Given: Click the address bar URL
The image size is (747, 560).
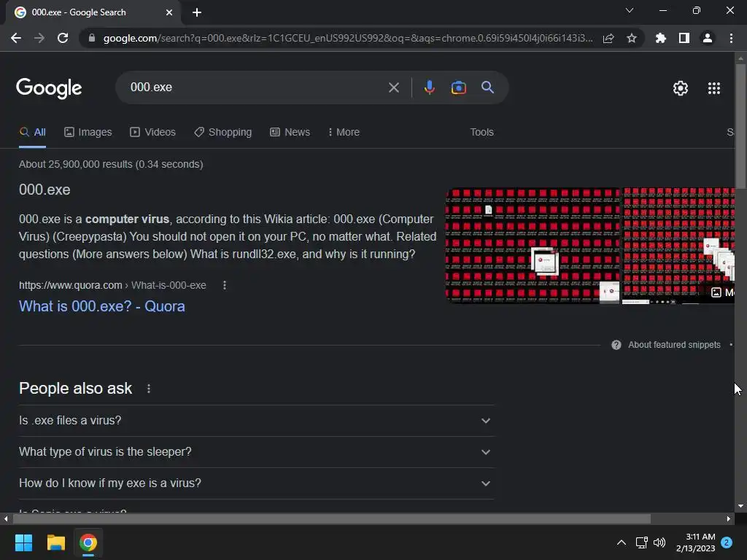Looking at the screenshot, I should 348,38.
